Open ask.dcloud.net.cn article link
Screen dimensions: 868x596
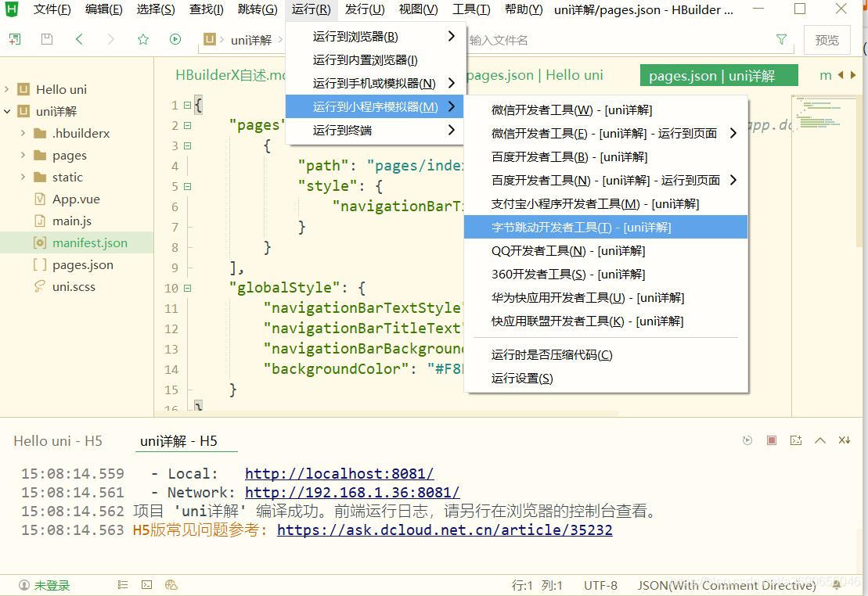pos(445,530)
